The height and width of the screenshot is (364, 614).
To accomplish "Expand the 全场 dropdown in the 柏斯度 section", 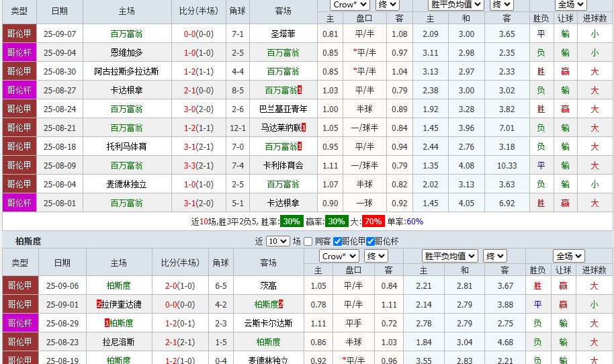I will (568, 256).
